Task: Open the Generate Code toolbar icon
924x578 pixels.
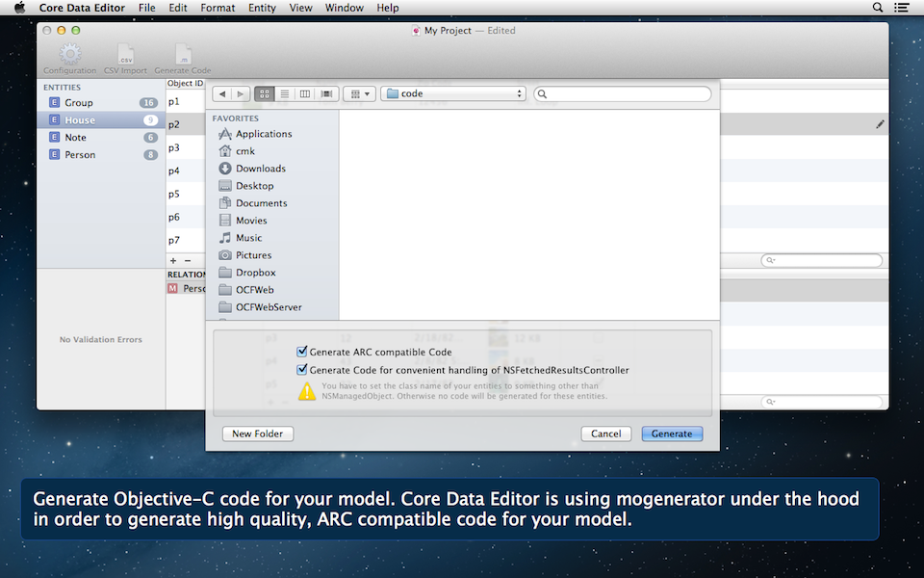Action: click(x=183, y=54)
